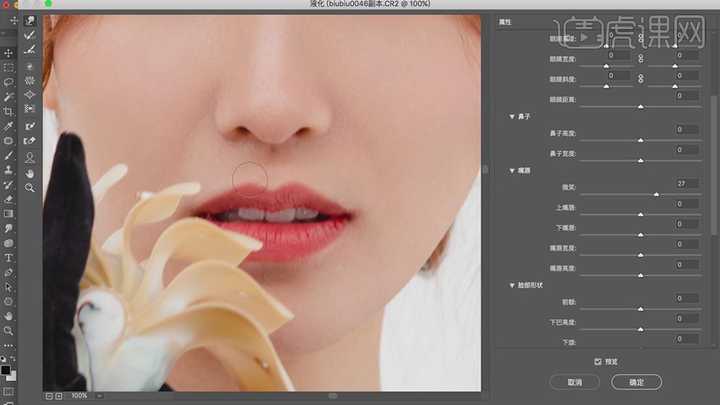This screenshot has width=720, height=405.
Task: Toggle the link icon for 眼睛宽度
Action: coord(641,58)
